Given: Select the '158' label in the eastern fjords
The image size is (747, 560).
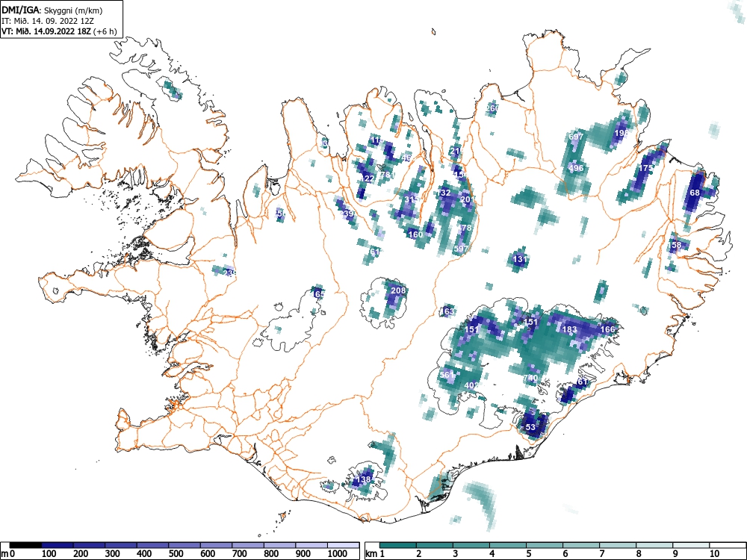Looking at the screenshot, I should click(675, 245).
